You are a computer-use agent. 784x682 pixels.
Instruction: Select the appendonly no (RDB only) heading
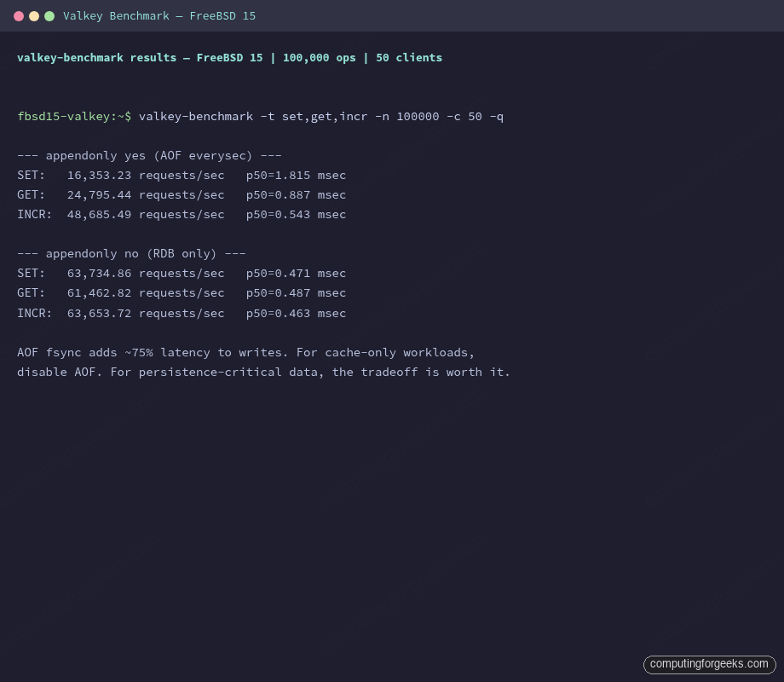[x=131, y=253]
